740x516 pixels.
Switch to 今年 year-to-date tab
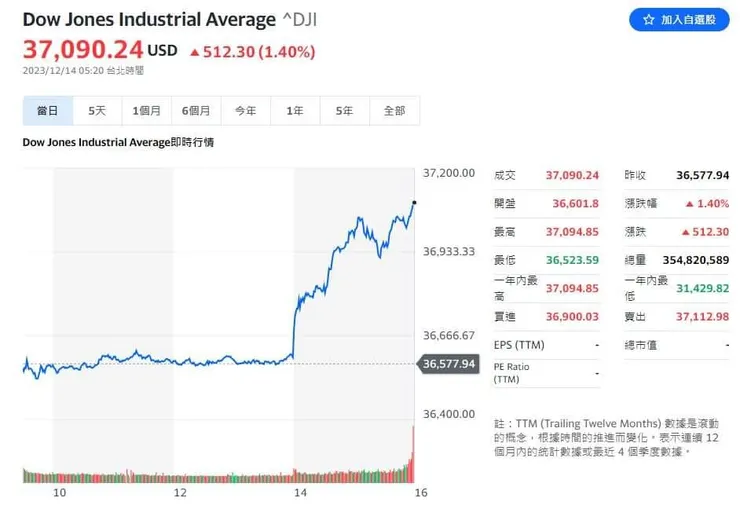click(x=245, y=111)
